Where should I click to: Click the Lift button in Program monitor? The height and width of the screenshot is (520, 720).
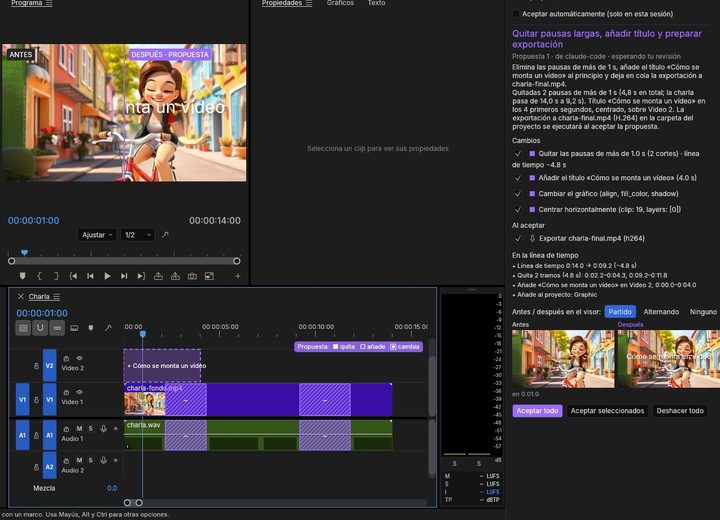click(x=158, y=276)
